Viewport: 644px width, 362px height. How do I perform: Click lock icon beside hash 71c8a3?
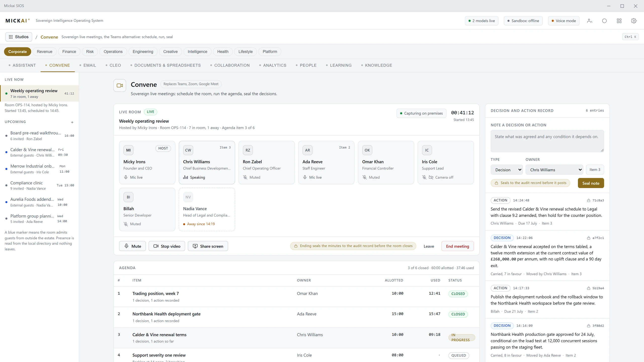point(589,200)
